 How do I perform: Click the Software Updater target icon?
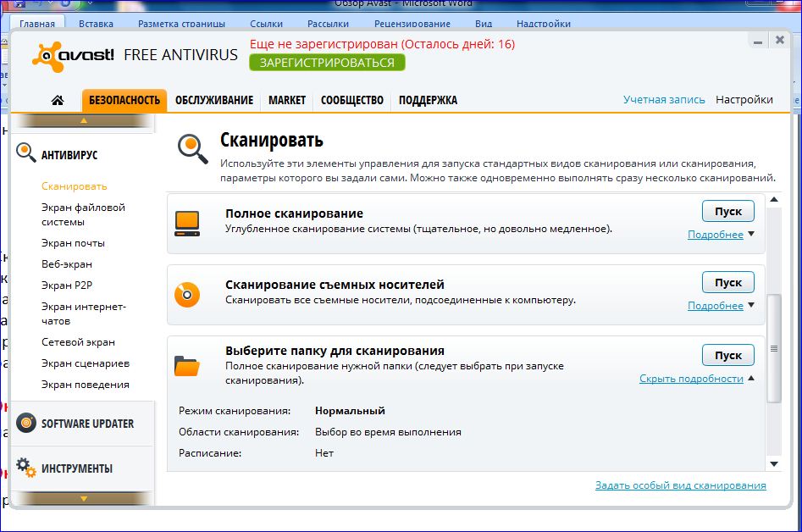coord(26,423)
